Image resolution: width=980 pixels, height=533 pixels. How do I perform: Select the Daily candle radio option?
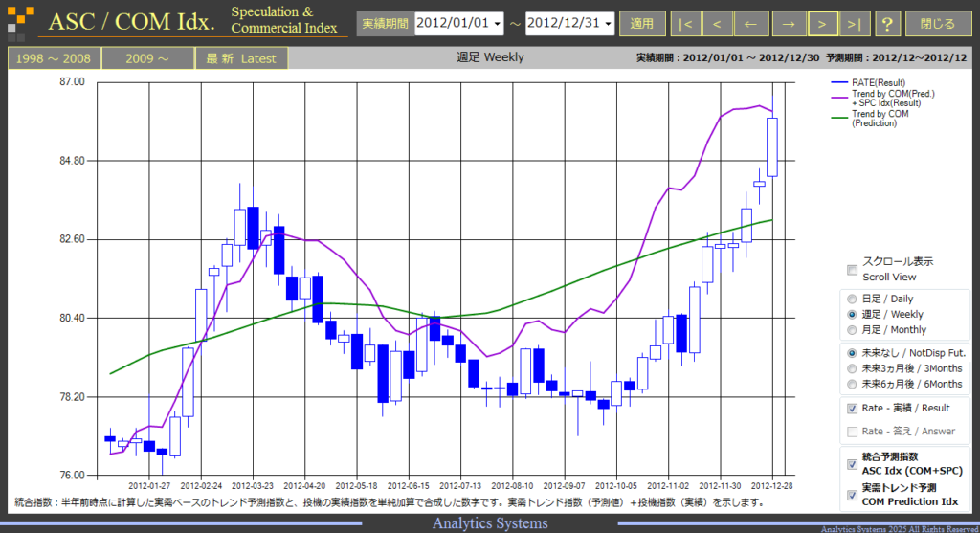coord(851,300)
